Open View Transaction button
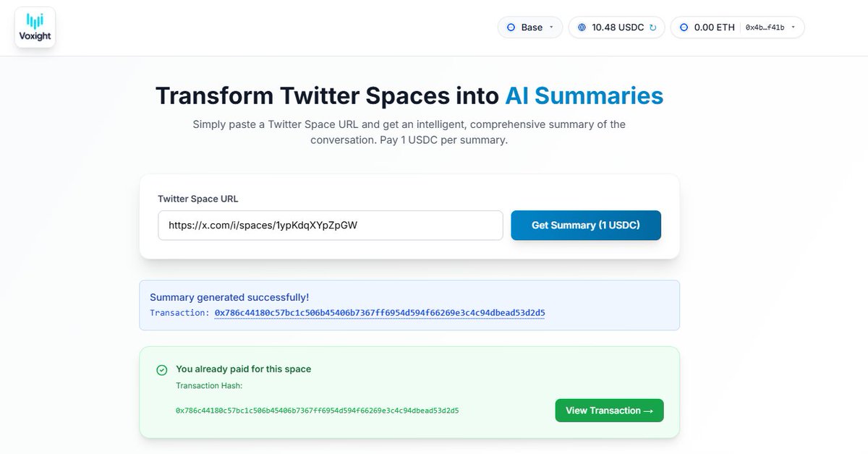Viewport: 868px width, 454px height. click(609, 411)
